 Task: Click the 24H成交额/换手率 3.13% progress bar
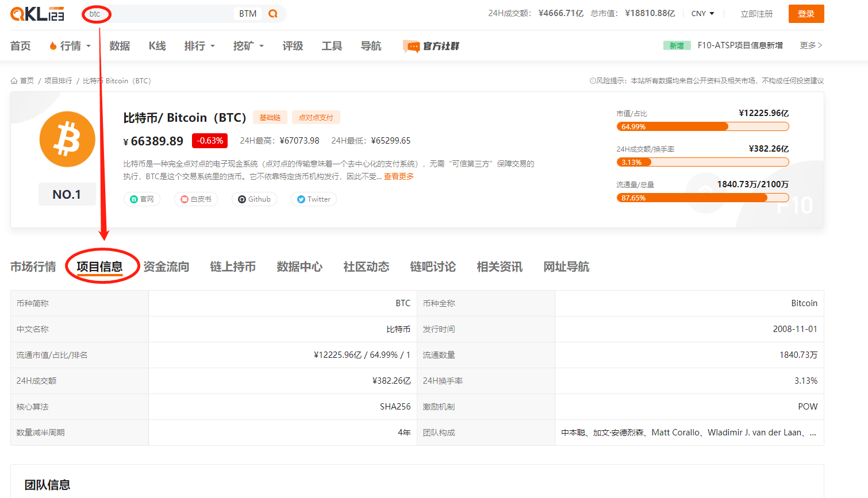pos(702,163)
